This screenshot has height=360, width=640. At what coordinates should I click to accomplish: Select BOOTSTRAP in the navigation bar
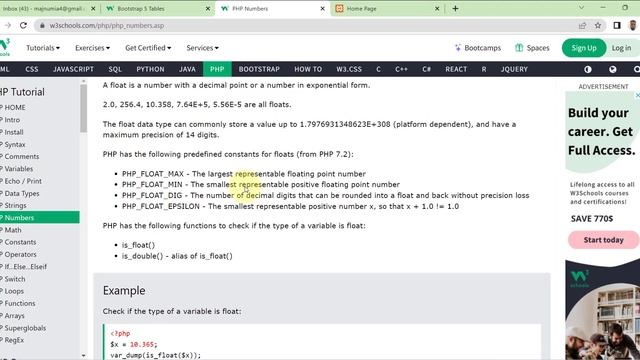(x=259, y=69)
